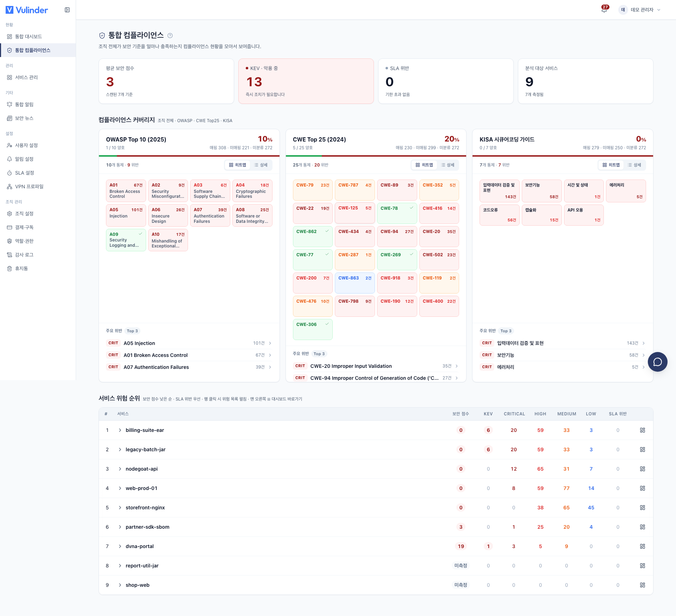The width and height of the screenshot is (676, 616).
Task: Click the Vulinder logo
Action: pyautogui.click(x=27, y=10)
